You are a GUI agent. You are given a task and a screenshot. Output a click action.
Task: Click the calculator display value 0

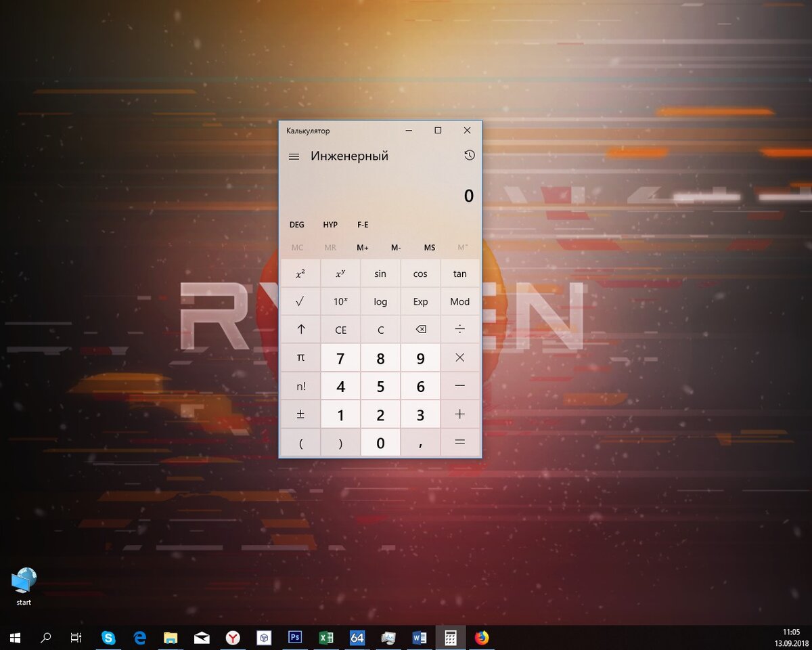[x=469, y=196]
